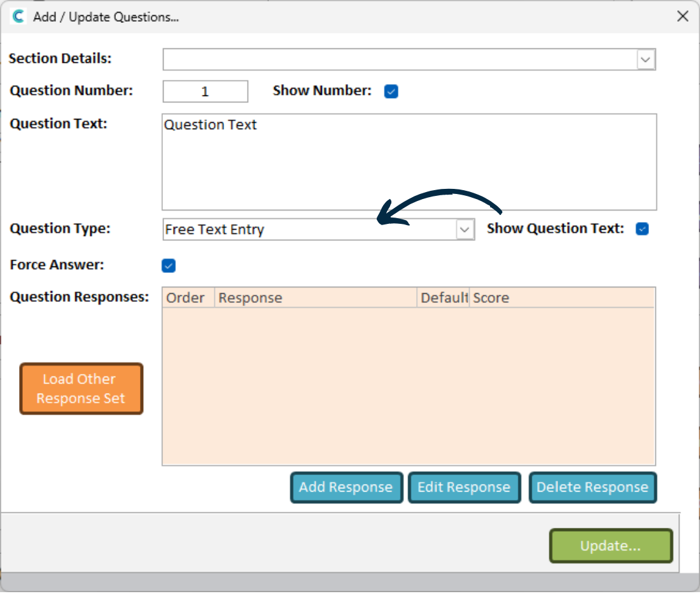Focus the Question Number field

pos(206,92)
